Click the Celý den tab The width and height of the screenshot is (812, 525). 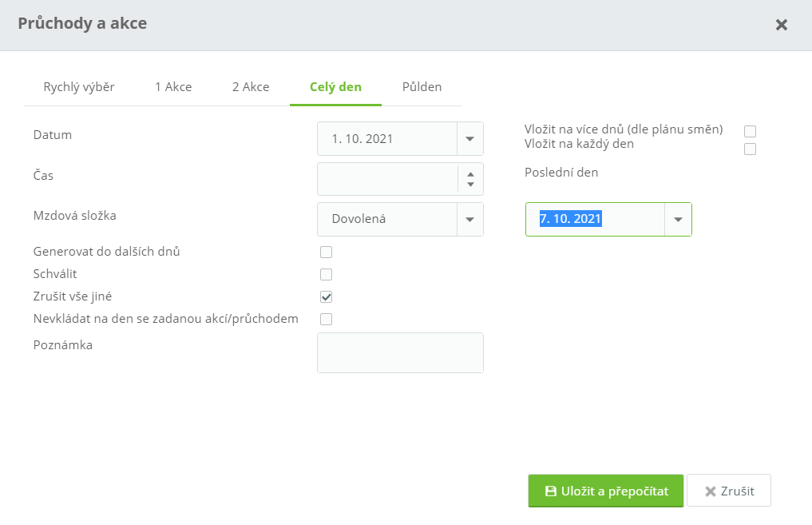(x=335, y=87)
